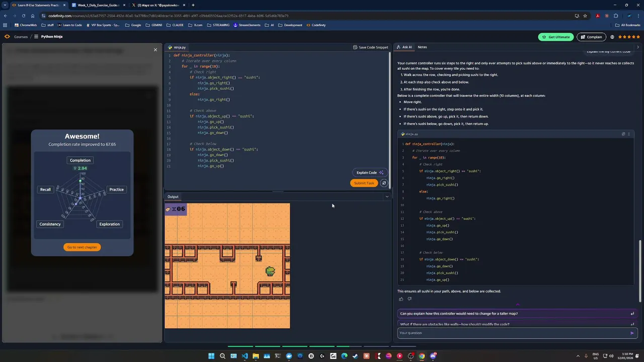644x362 pixels.
Task: Open the Adobe Acrobat extension
Action: point(597,16)
